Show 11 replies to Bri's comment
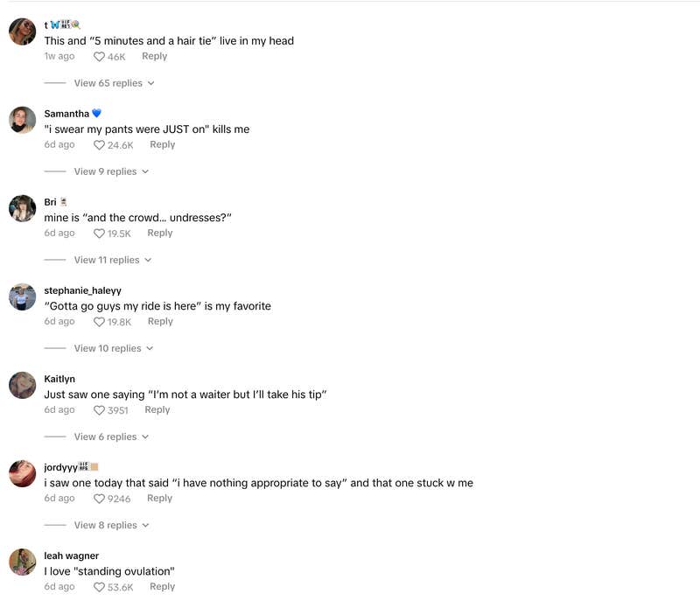This screenshot has height=608, width=700. [108, 260]
